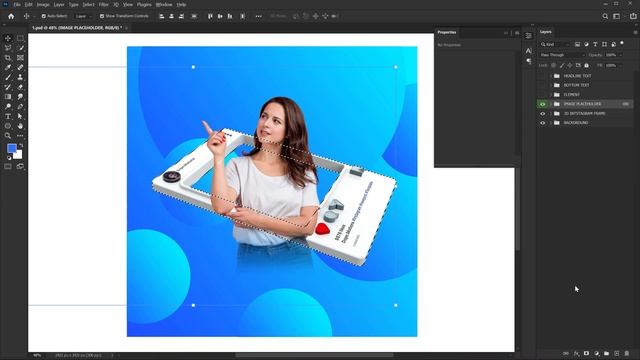Viewport: 640px width, 360px height.
Task: Select the Eyedropper tool
Action: coord(8,67)
